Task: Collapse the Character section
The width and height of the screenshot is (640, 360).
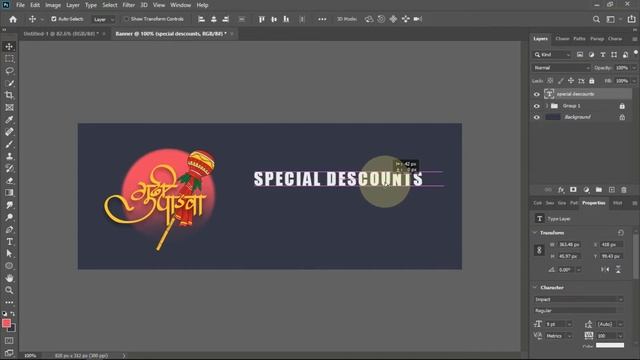Action: click(x=535, y=287)
